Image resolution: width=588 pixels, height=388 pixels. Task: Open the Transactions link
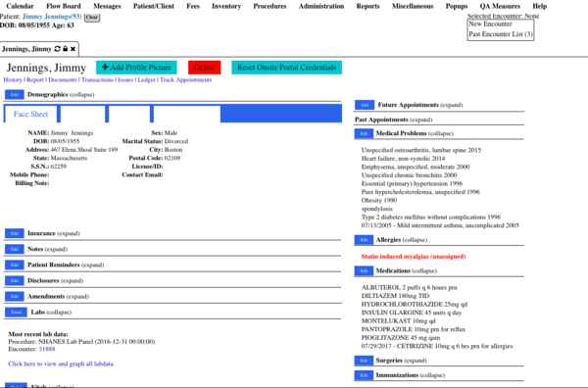click(97, 79)
